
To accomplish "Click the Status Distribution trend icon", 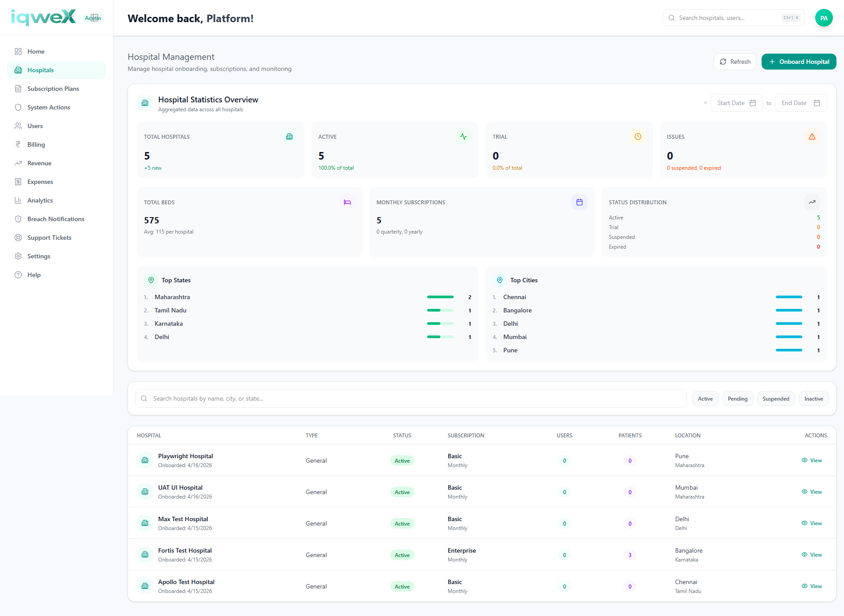I will tap(812, 202).
